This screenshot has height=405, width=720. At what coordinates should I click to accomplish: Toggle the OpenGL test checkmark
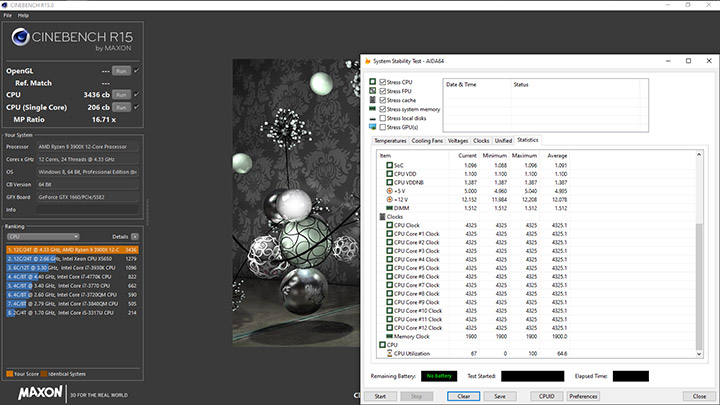[x=137, y=71]
